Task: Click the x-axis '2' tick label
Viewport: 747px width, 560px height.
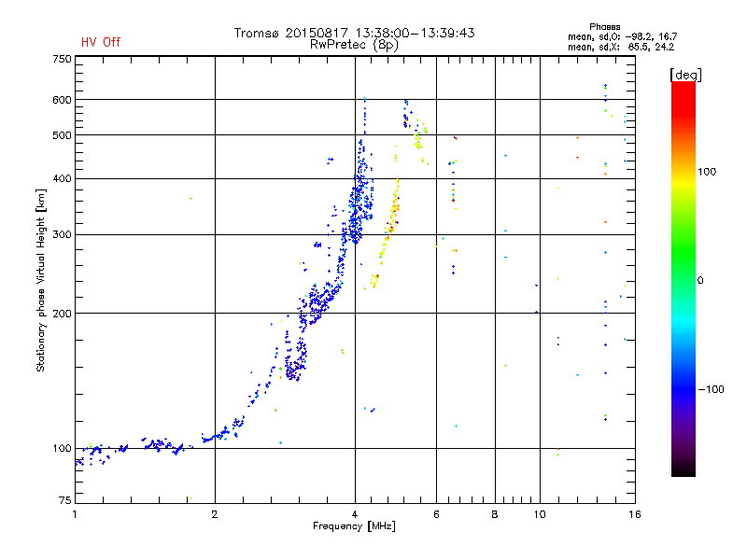Action: [x=215, y=514]
